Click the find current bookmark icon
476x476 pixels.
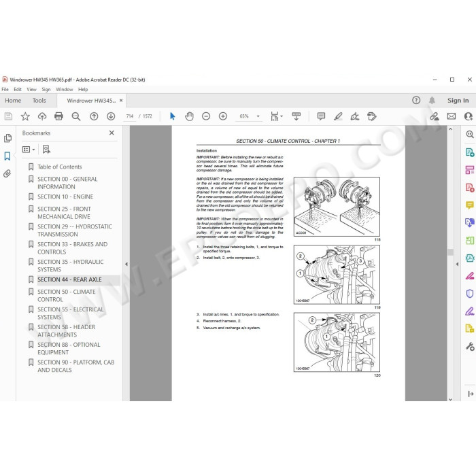tap(46, 150)
